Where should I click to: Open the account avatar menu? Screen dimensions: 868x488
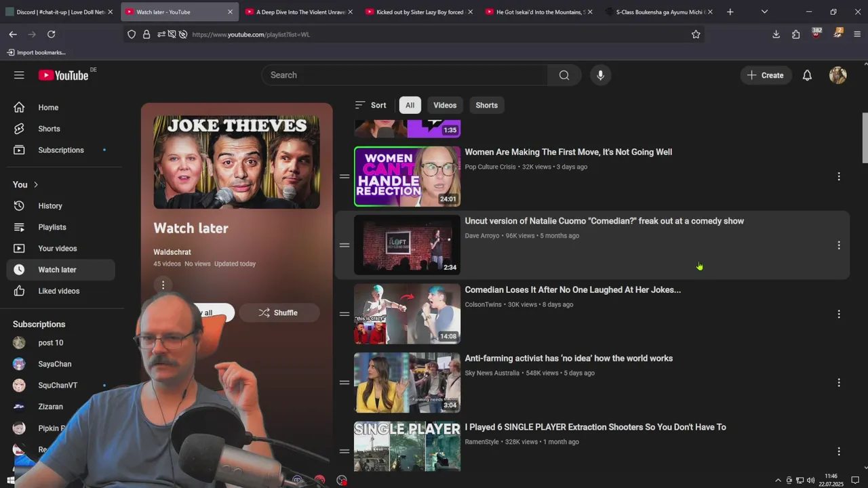(837, 75)
